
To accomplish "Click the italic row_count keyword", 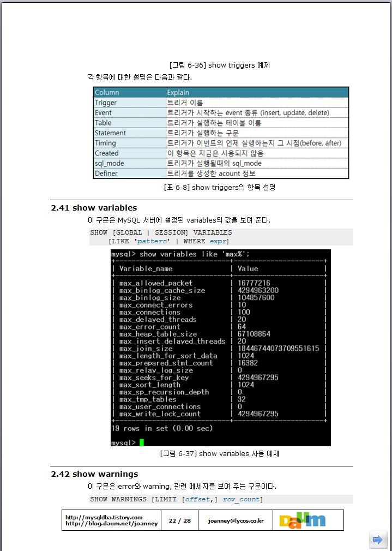I will [x=241, y=499].
